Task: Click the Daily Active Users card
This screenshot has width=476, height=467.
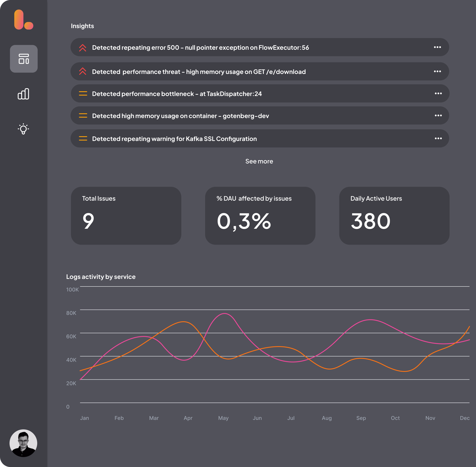Action: pyautogui.click(x=394, y=216)
